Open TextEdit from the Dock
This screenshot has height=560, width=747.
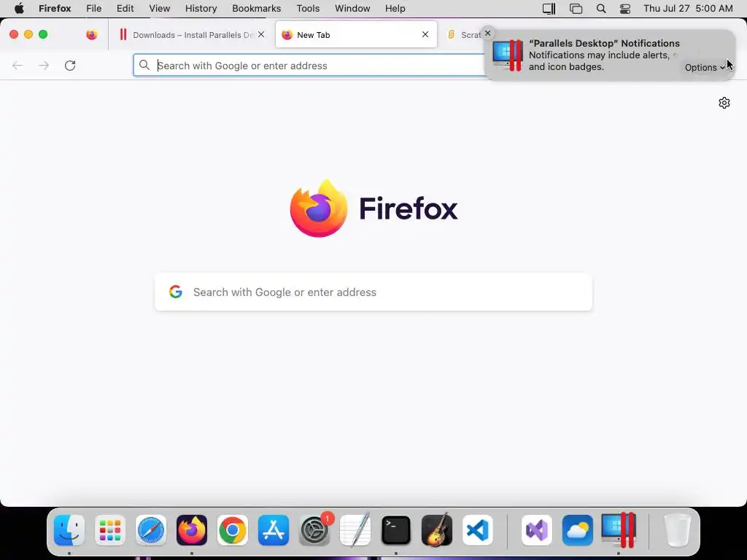pos(355,530)
